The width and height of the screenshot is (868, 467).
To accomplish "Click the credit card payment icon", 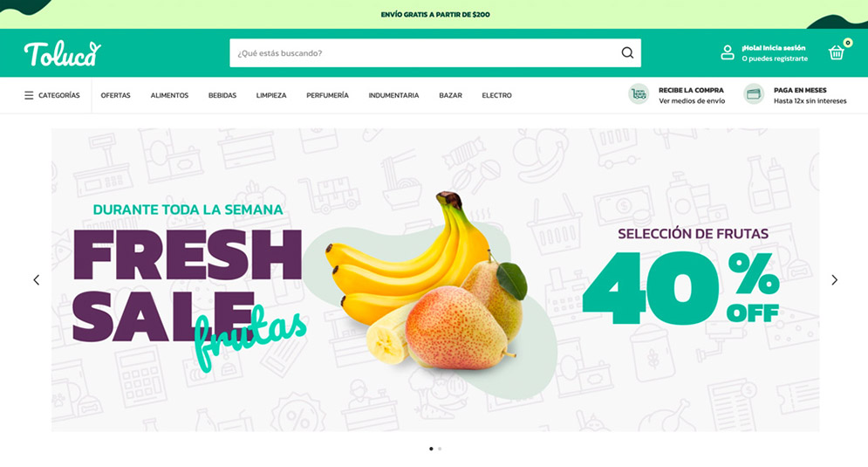I will click(x=754, y=94).
